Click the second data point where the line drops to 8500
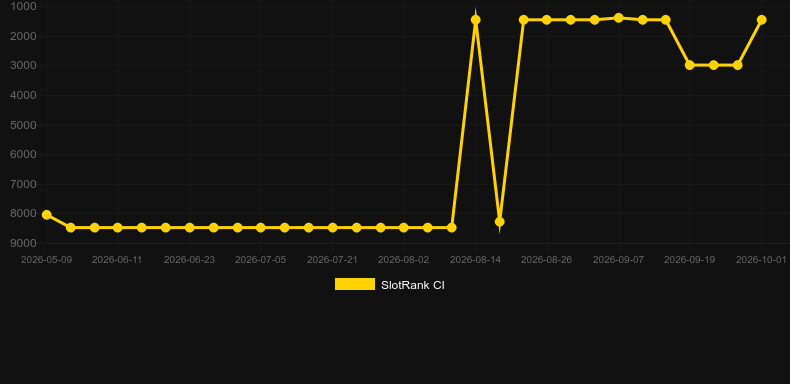The height and width of the screenshot is (384, 790). coord(71,228)
